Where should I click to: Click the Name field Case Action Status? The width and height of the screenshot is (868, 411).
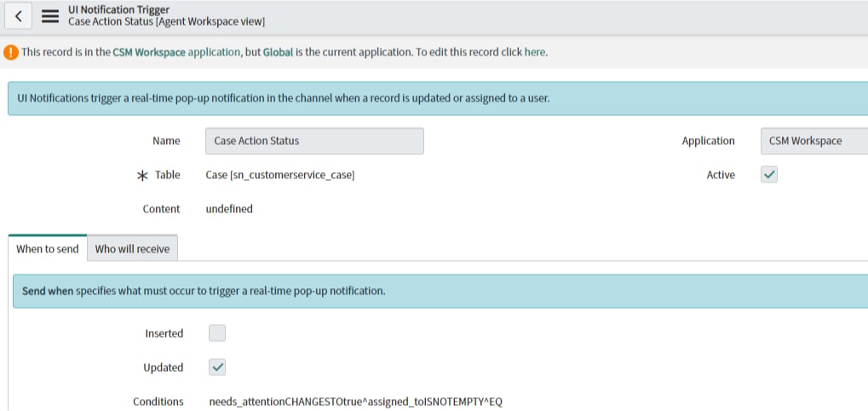pos(314,142)
